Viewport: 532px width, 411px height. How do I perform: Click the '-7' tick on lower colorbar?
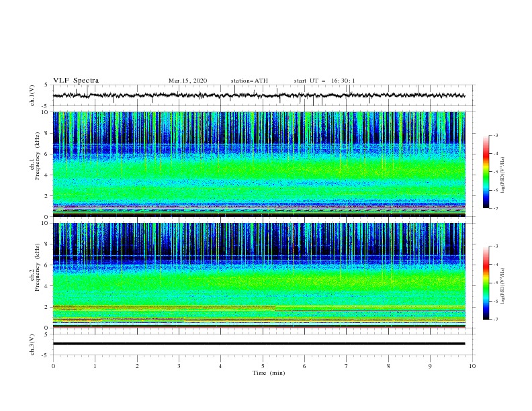[496, 319]
